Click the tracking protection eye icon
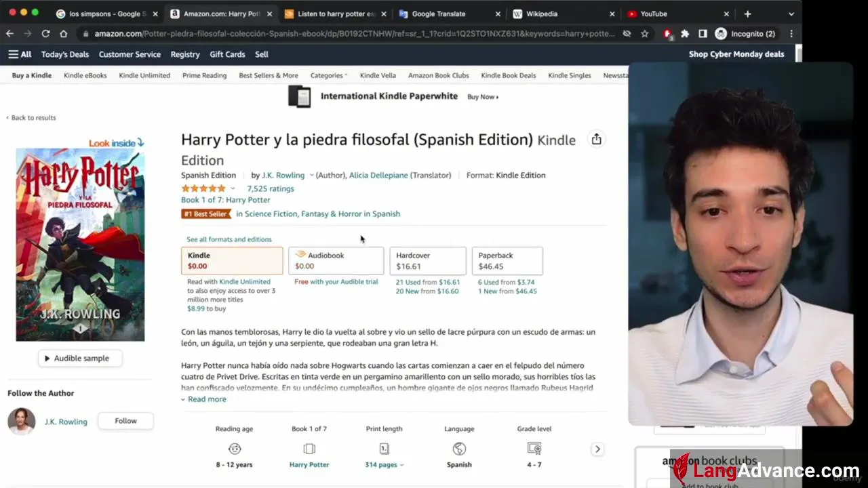Screen dimensions: 868x488 627,33
